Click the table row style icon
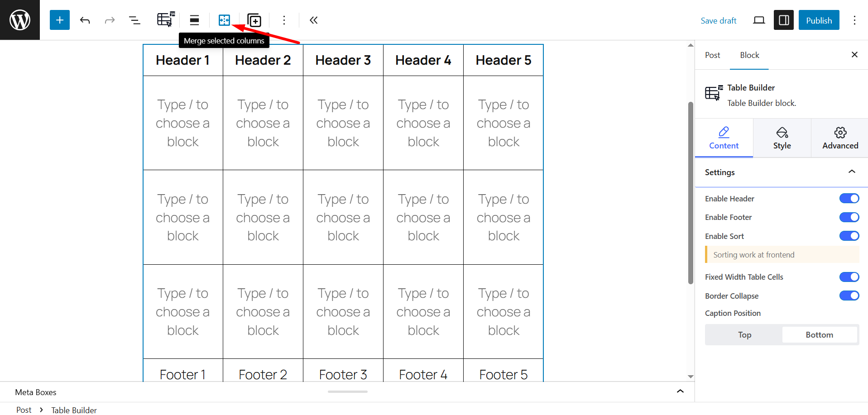Screen dimensions: 868x415 click(194, 20)
